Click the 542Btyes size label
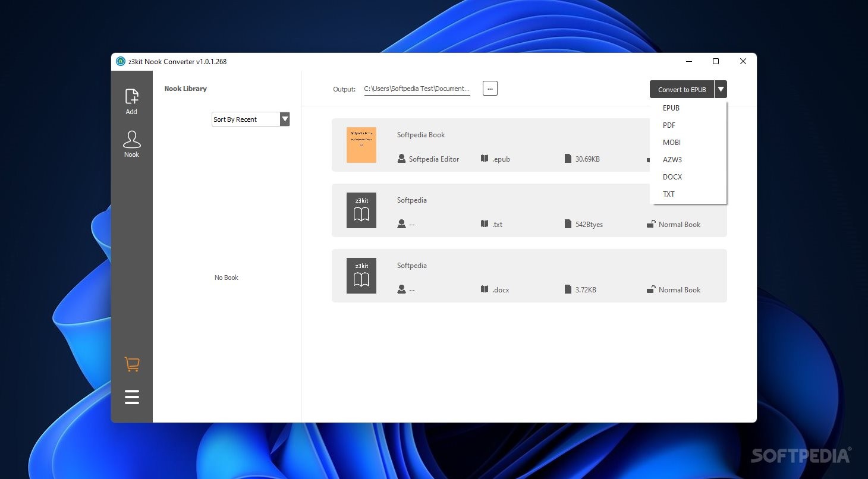The height and width of the screenshot is (479, 868). pyautogui.click(x=589, y=225)
